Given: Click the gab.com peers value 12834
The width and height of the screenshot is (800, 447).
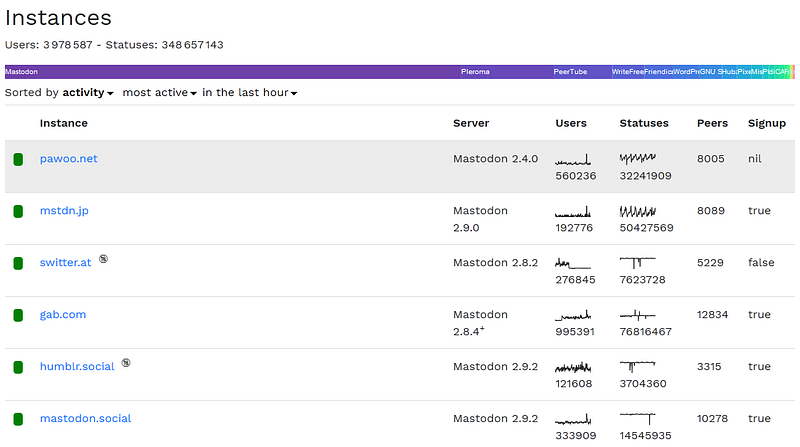Looking at the screenshot, I should coord(712,315).
